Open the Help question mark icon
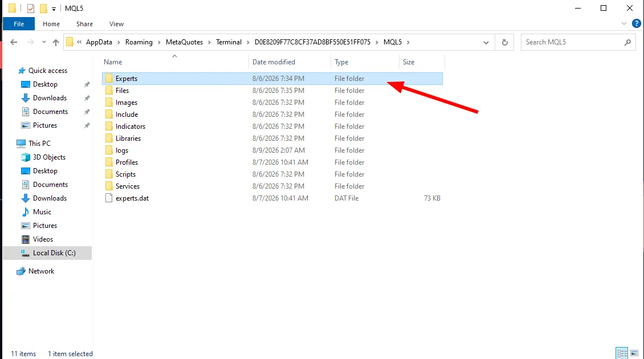644x359 pixels. pos(636,23)
